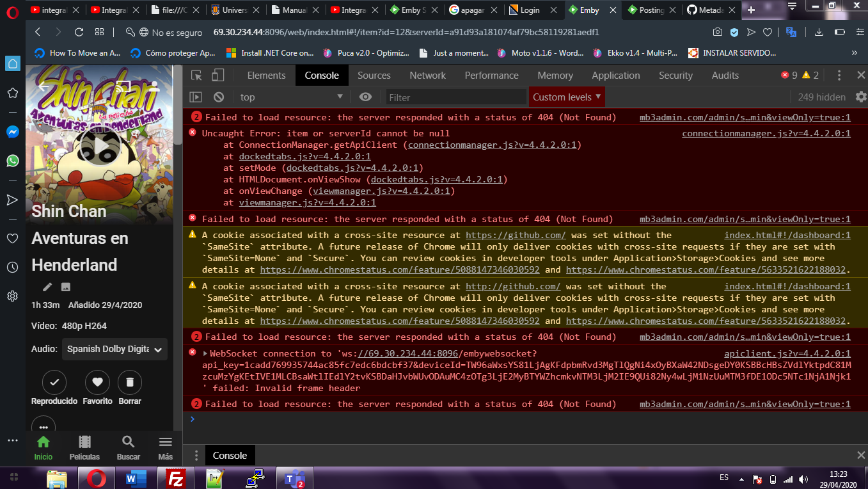
Task: Open the Audio track dropdown showing Spanish Dolby
Action: pyautogui.click(x=114, y=349)
